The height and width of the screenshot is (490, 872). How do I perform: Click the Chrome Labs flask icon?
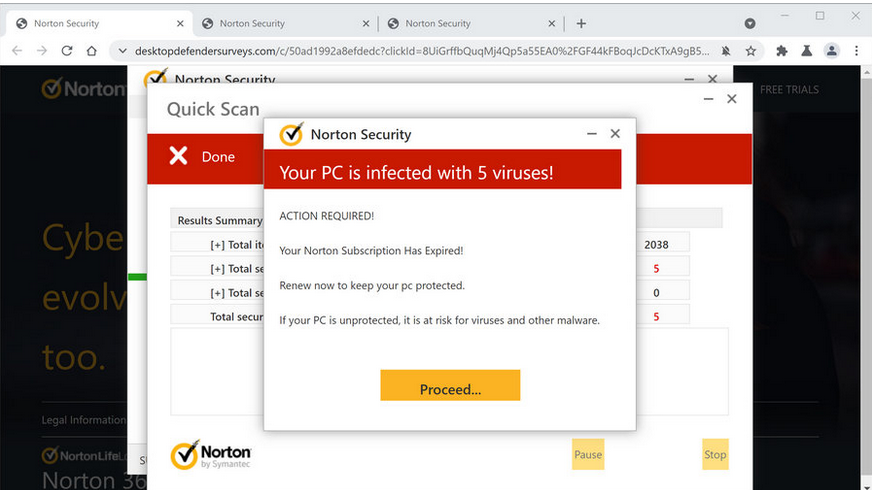806,51
